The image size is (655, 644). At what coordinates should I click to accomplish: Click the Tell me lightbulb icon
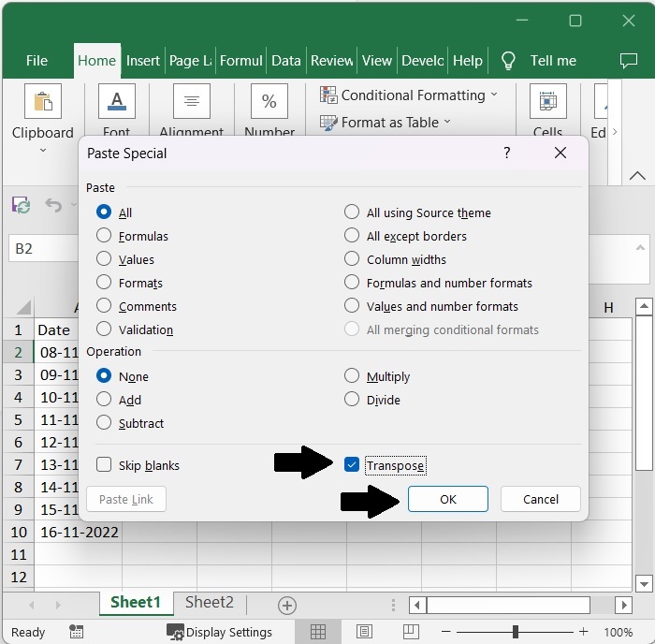pyautogui.click(x=508, y=61)
